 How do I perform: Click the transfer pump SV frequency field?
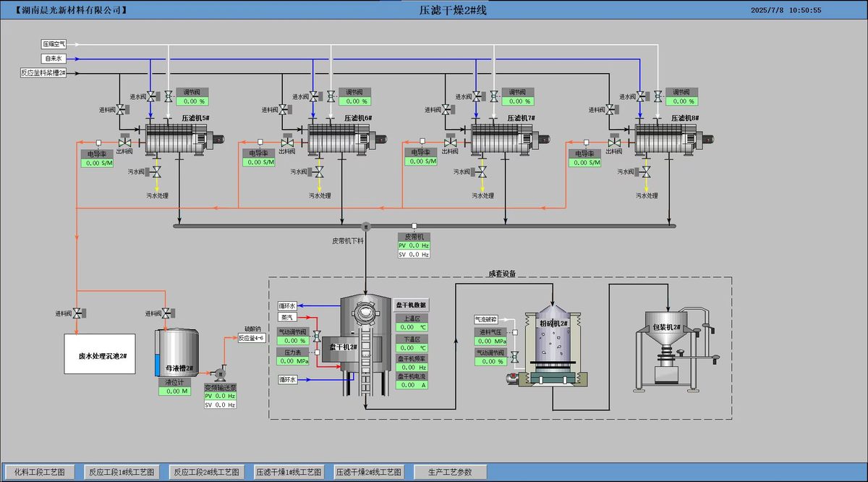click(220, 405)
